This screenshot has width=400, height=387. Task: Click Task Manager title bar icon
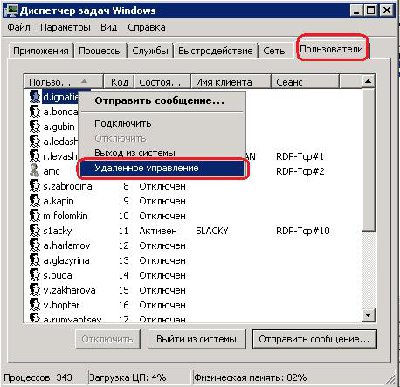point(11,11)
